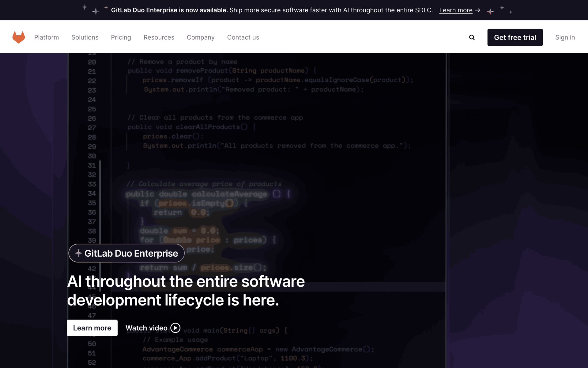
Task: Click the white Learn more hero button
Action: [x=92, y=328]
